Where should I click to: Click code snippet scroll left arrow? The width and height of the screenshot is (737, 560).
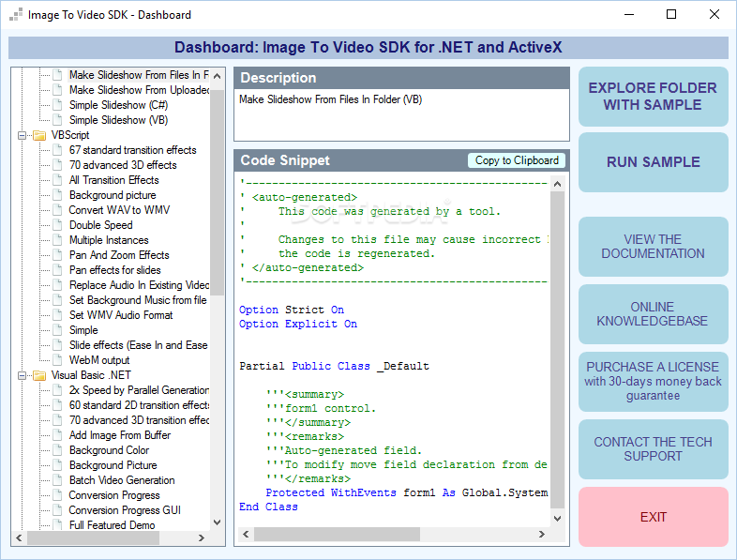click(246, 534)
